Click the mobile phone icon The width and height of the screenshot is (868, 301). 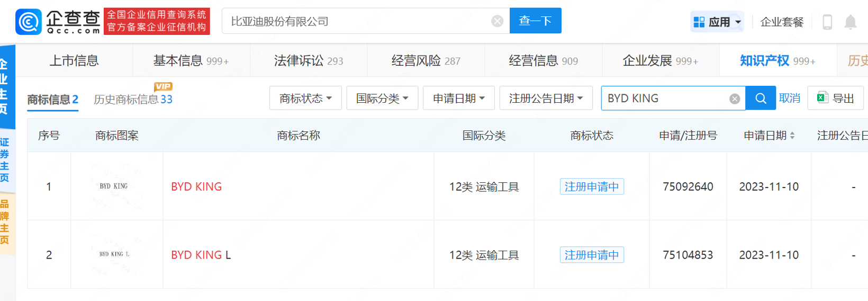(827, 22)
